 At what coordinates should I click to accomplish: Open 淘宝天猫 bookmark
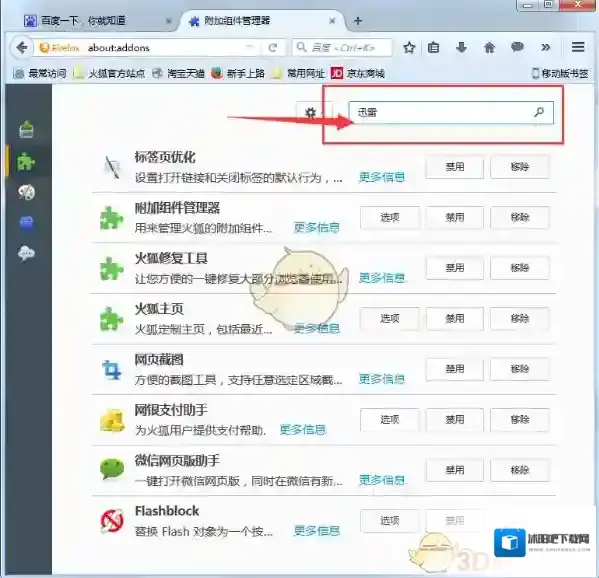[x=178, y=73]
